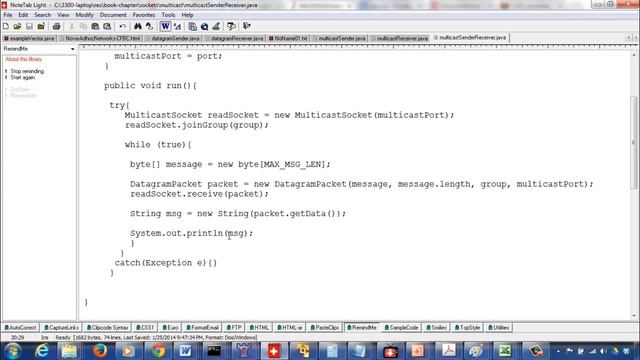
Task: Create a new document with the toolbar icon
Action: pos(6,27)
